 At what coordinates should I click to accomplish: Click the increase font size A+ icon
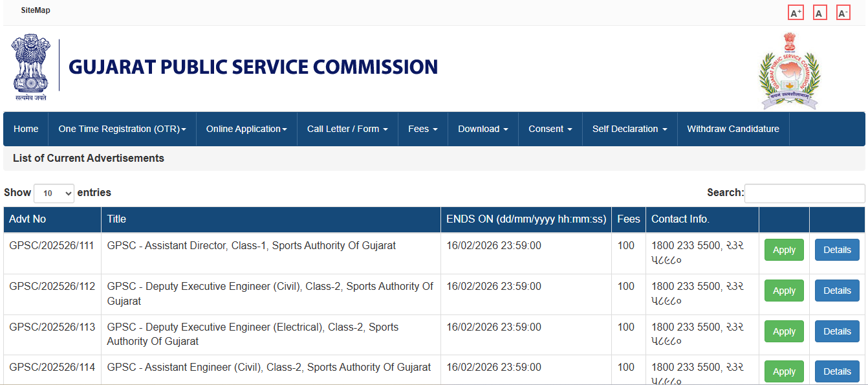coord(796,13)
